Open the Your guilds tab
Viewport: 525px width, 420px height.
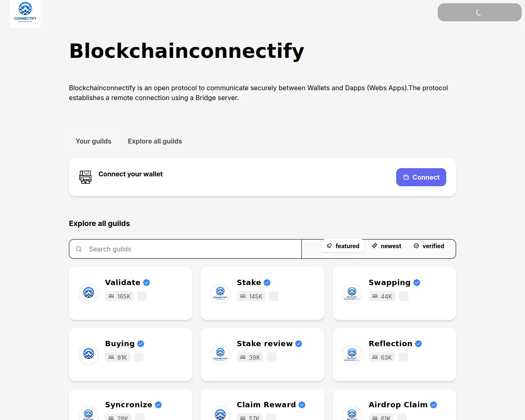click(94, 141)
